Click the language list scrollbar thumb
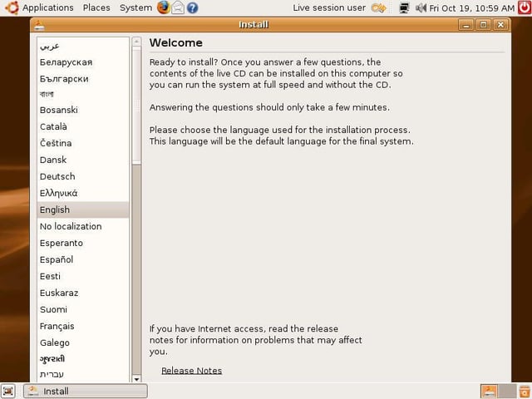The width and height of the screenshot is (532, 399). pos(136,106)
